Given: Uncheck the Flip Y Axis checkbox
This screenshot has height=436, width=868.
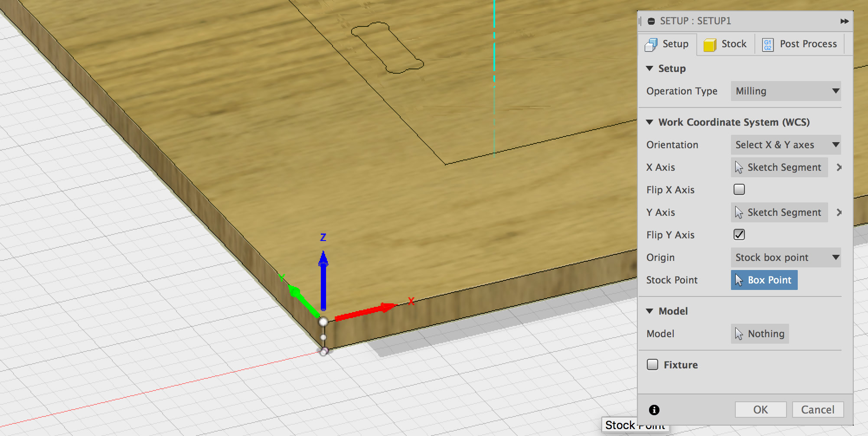Looking at the screenshot, I should (739, 234).
